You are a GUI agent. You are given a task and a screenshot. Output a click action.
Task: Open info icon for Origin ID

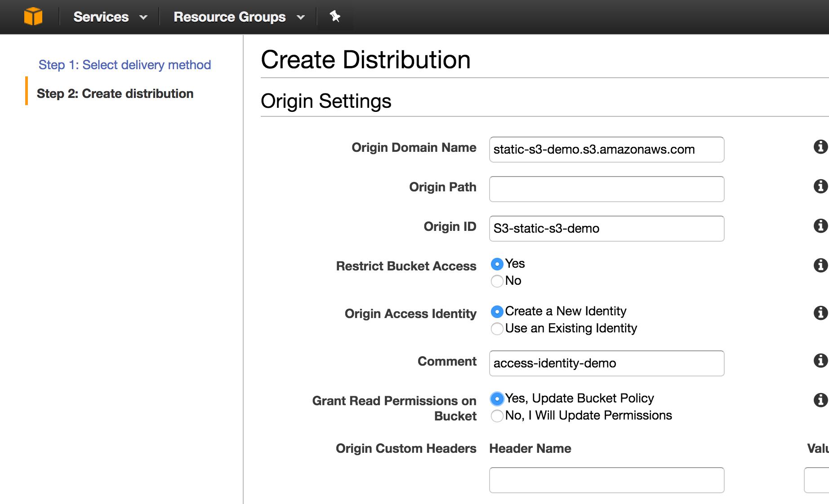[x=820, y=226]
